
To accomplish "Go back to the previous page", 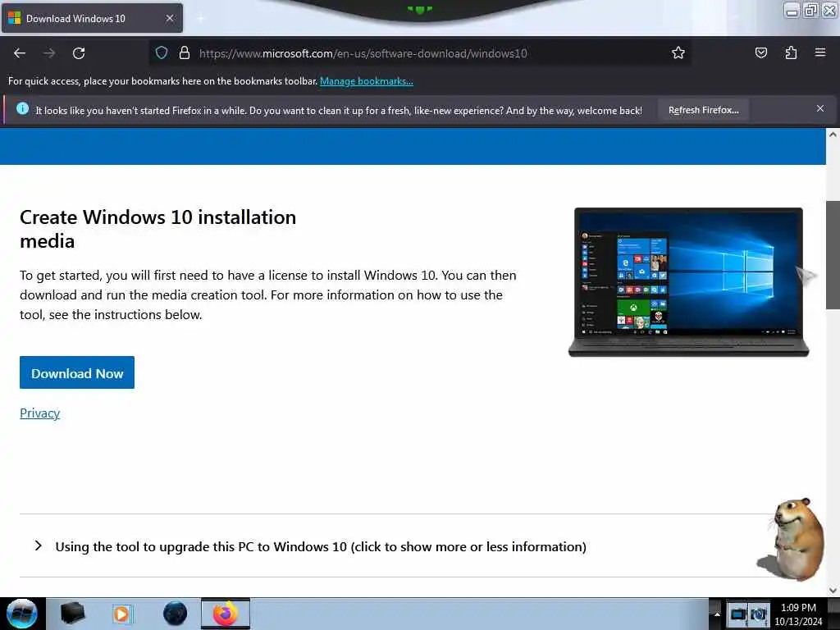I will pos(20,53).
